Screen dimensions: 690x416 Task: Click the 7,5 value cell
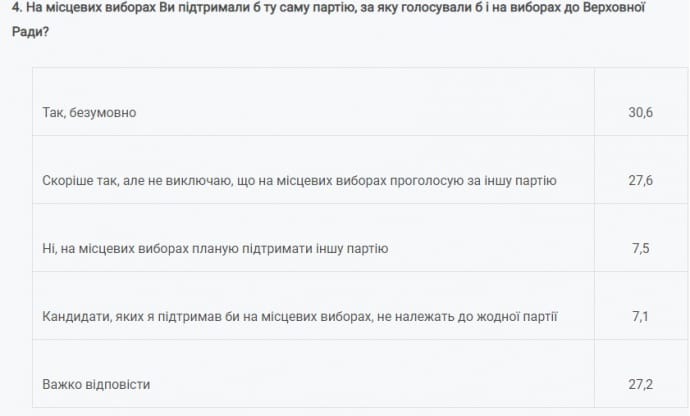coord(640,249)
